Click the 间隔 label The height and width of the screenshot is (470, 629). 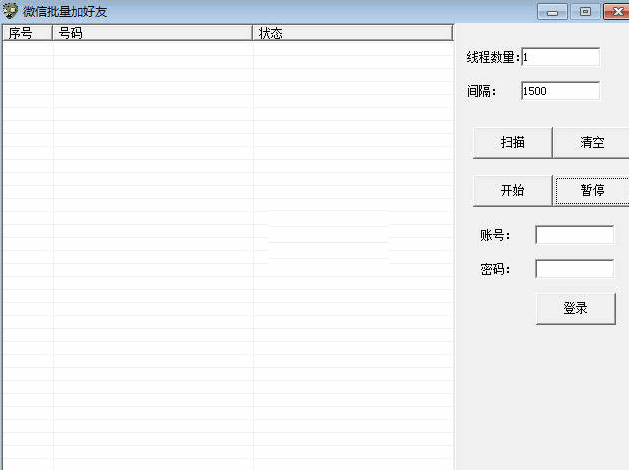pos(481,91)
